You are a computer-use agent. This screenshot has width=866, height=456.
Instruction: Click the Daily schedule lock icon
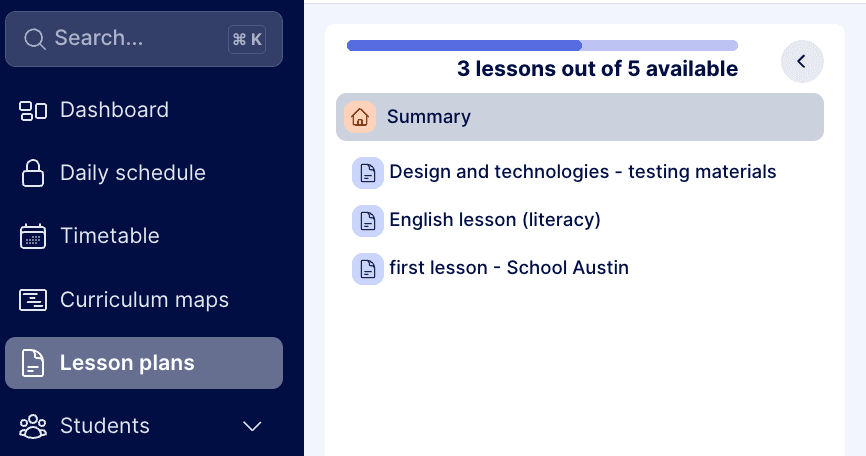(x=33, y=173)
